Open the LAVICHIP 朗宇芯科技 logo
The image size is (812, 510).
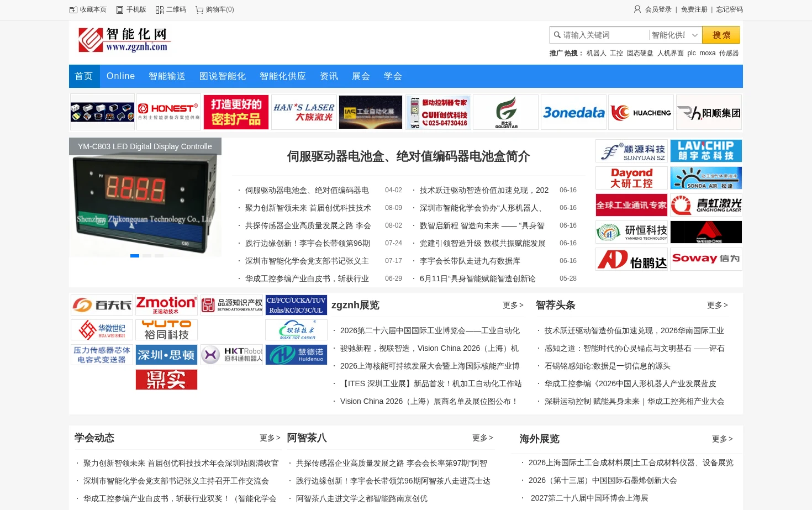(x=706, y=151)
